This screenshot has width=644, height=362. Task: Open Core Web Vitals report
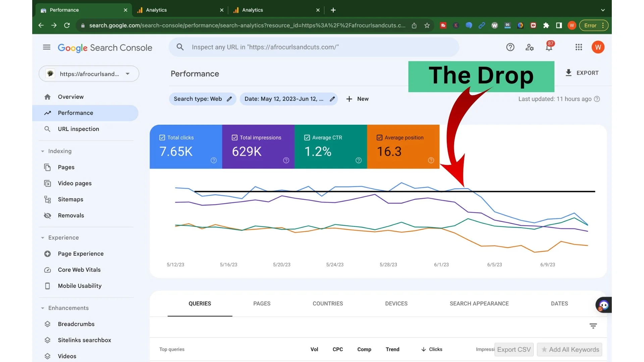(79, 270)
